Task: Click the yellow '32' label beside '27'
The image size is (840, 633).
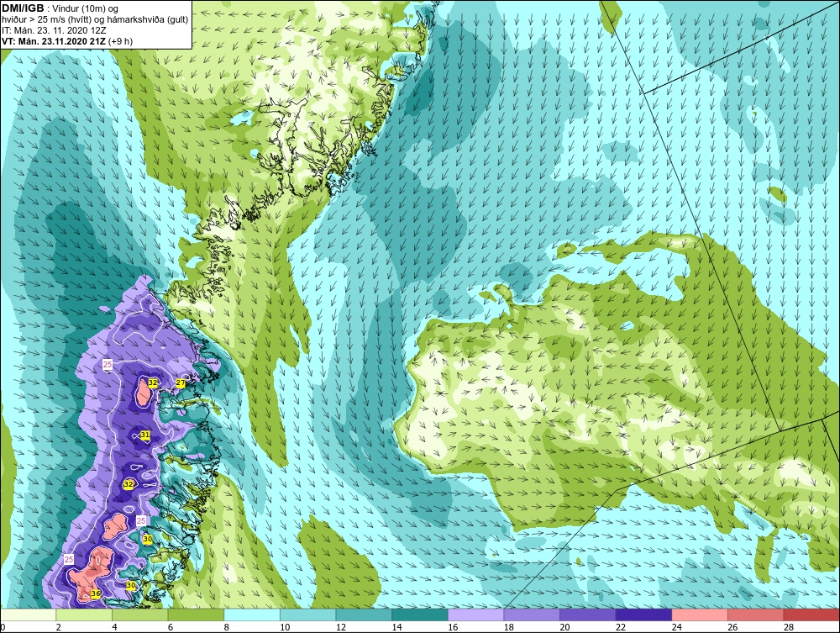Action: pos(153,382)
